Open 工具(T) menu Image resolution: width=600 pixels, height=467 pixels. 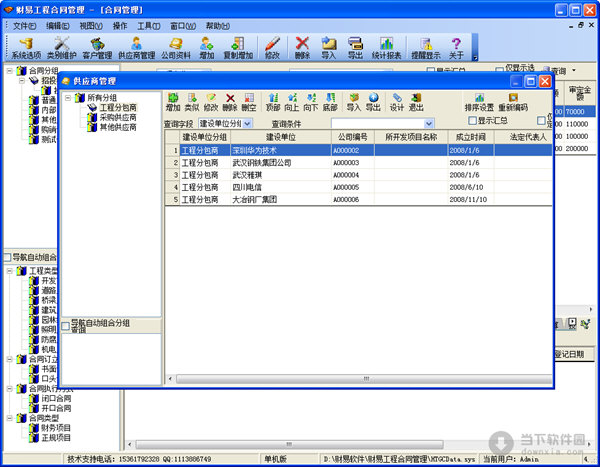point(149,24)
